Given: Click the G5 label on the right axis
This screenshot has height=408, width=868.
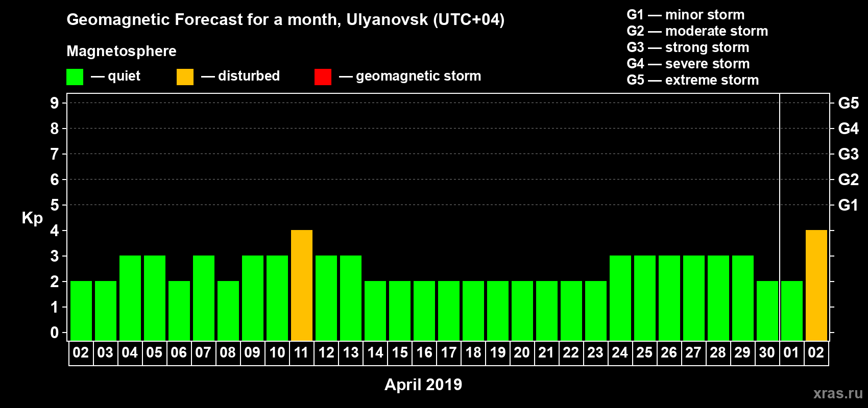Looking at the screenshot, I should (849, 103).
